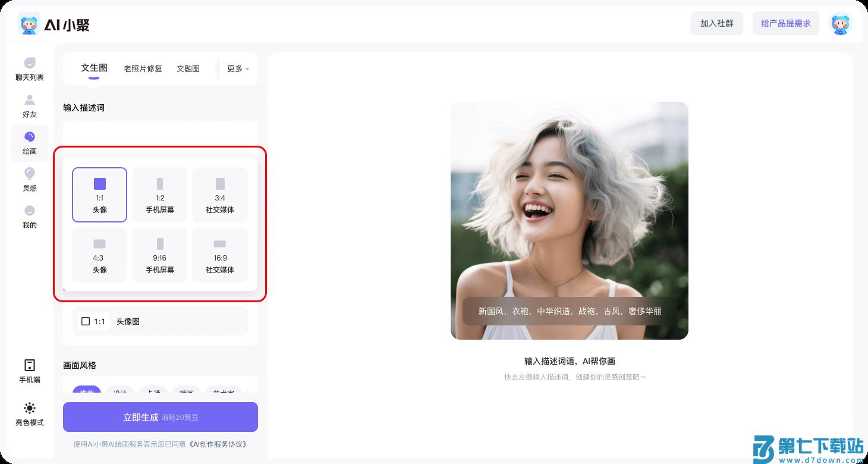Open the 好友 section from the sidebar
The height and width of the screenshot is (464, 868).
29,106
